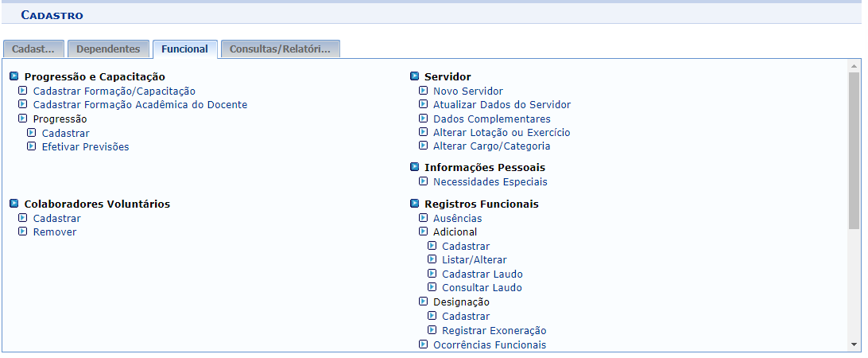868x358 pixels.
Task: Click the blue icon beside Servidor heading
Action: point(415,77)
